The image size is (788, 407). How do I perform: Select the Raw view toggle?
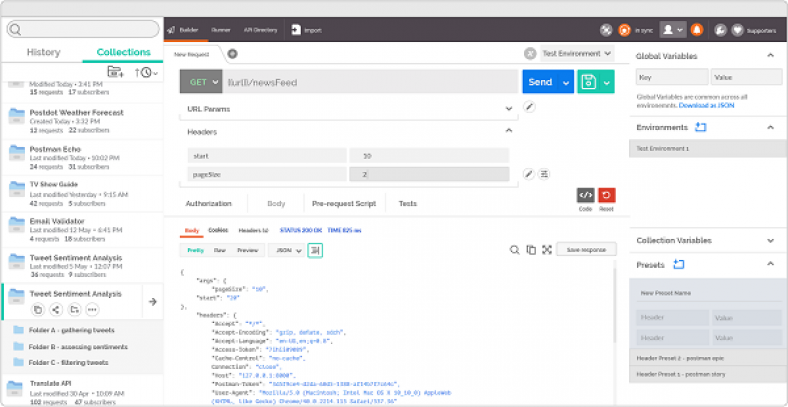click(x=220, y=250)
